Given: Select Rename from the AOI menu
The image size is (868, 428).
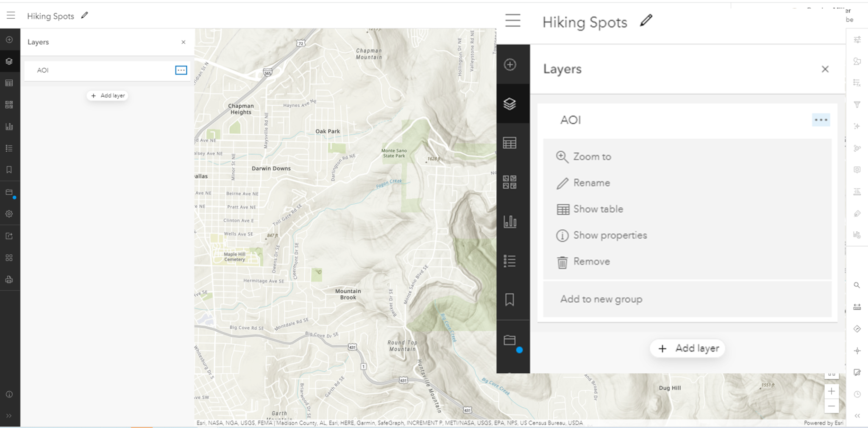Looking at the screenshot, I should click(x=591, y=183).
